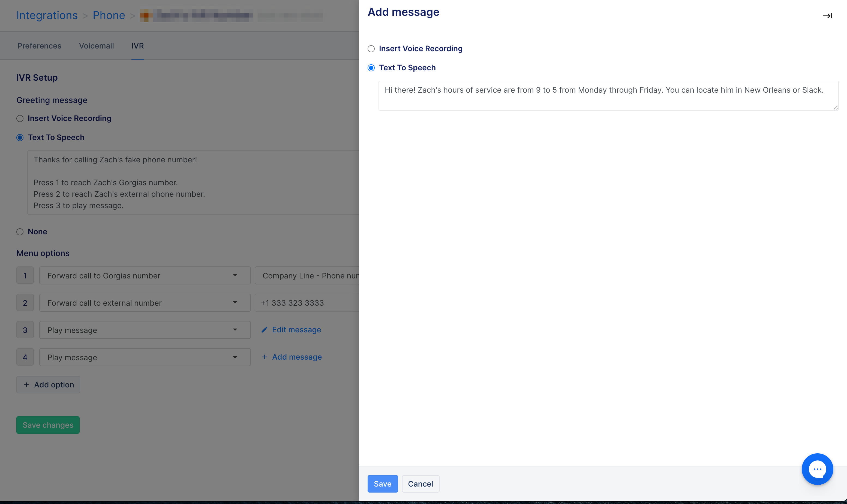Open option 2 Forward call to external number dropdown
Image resolution: width=847 pixels, height=504 pixels.
point(145,303)
